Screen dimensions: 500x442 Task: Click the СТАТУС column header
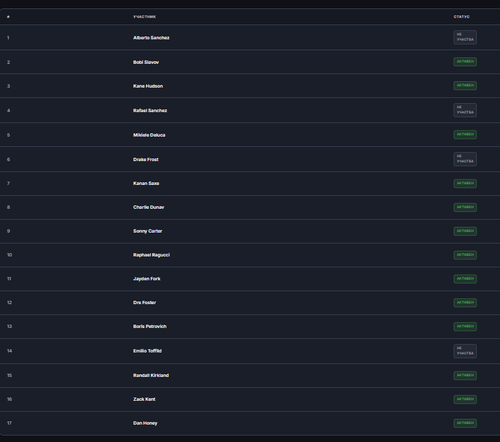(462, 17)
